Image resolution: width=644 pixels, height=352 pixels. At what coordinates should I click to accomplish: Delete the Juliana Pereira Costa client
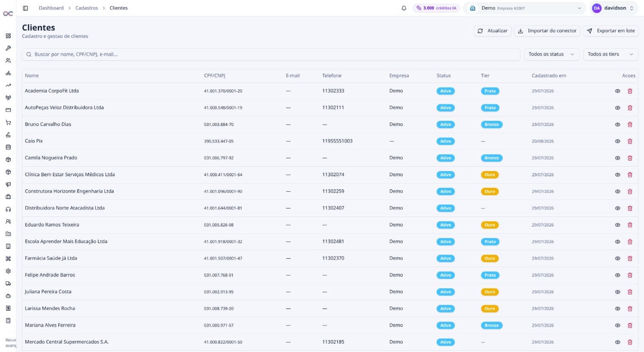(x=630, y=292)
